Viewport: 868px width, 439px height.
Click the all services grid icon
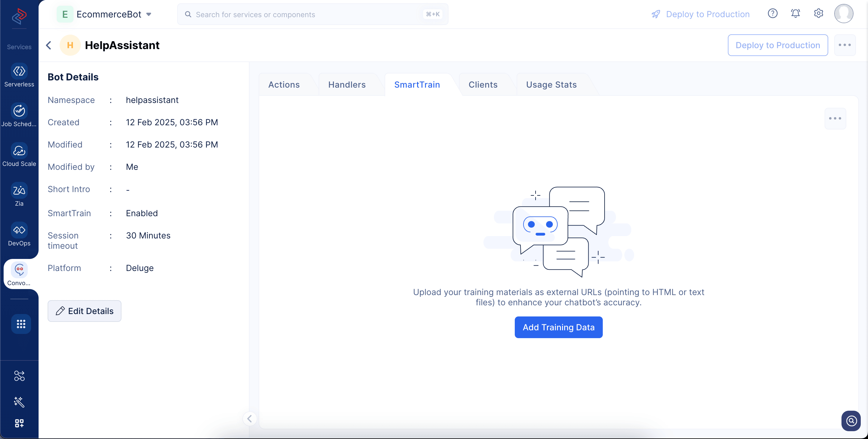pyautogui.click(x=21, y=324)
